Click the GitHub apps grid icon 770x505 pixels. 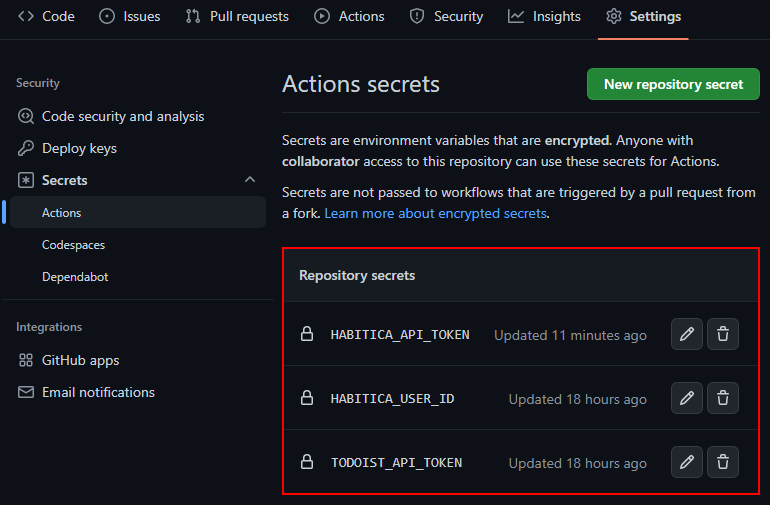pos(26,360)
